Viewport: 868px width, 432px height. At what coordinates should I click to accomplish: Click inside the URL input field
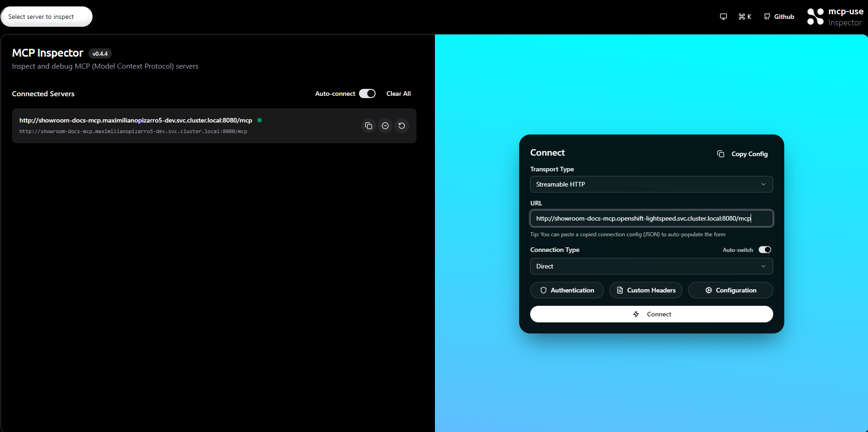pyautogui.click(x=651, y=218)
